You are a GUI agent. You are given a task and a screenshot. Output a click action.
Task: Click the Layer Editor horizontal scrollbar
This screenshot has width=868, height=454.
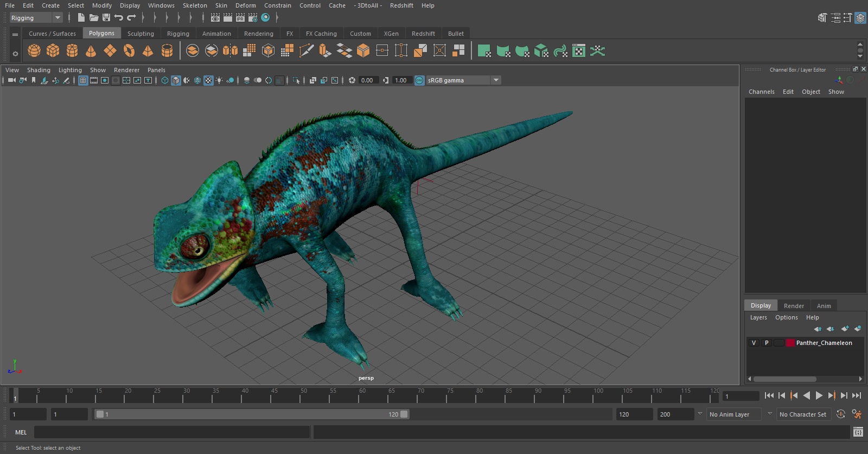point(784,379)
